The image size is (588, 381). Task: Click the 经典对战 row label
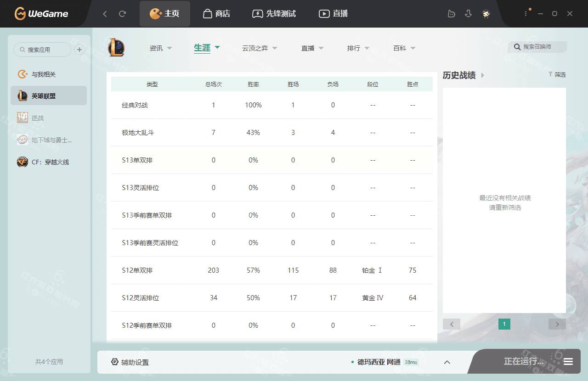pyautogui.click(x=135, y=105)
